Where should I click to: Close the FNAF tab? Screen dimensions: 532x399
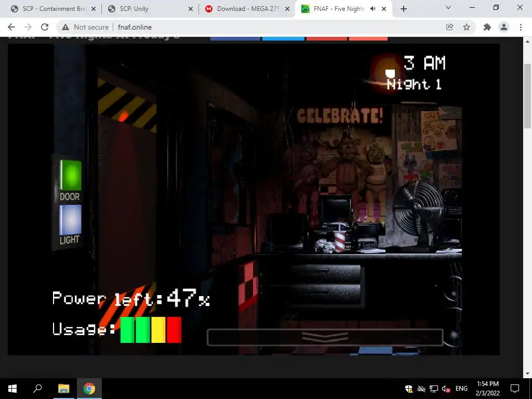(384, 9)
